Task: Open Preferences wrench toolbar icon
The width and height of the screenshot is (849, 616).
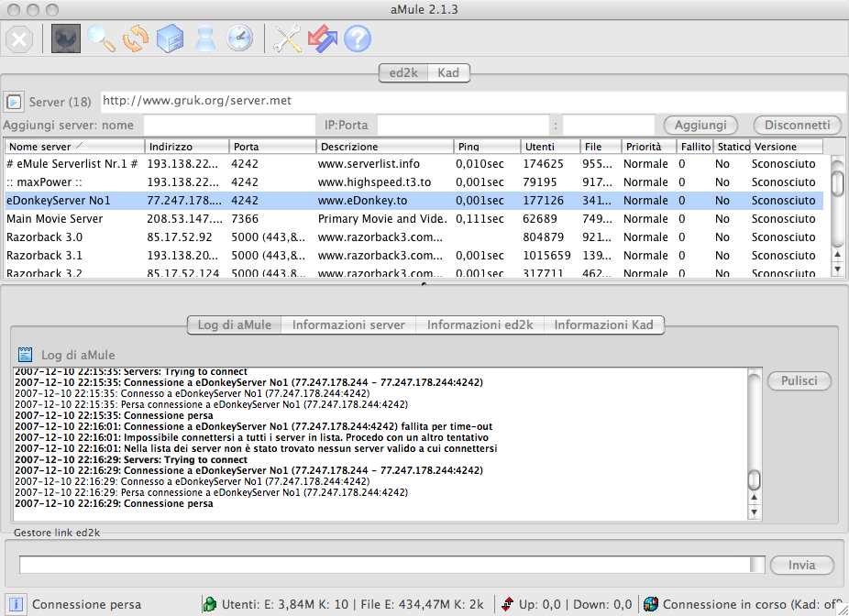Action: 287,39
